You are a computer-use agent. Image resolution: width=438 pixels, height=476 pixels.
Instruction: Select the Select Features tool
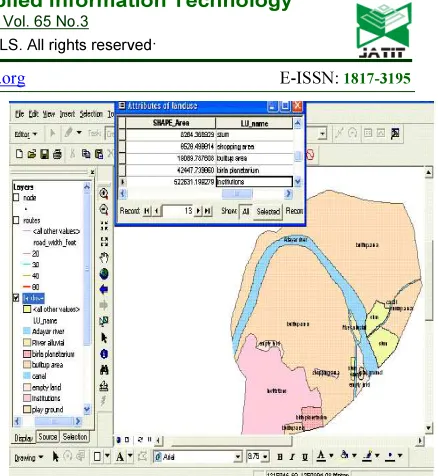pyautogui.click(x=104, y=321)
